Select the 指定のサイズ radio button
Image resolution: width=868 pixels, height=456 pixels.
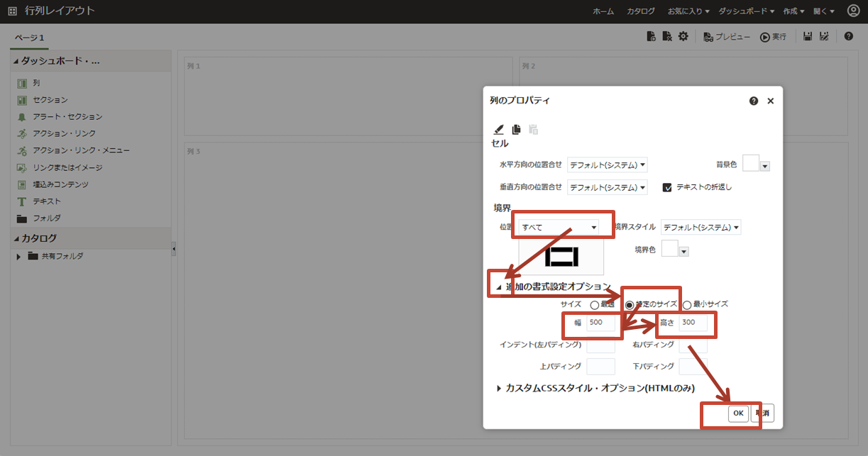(630, 305)
